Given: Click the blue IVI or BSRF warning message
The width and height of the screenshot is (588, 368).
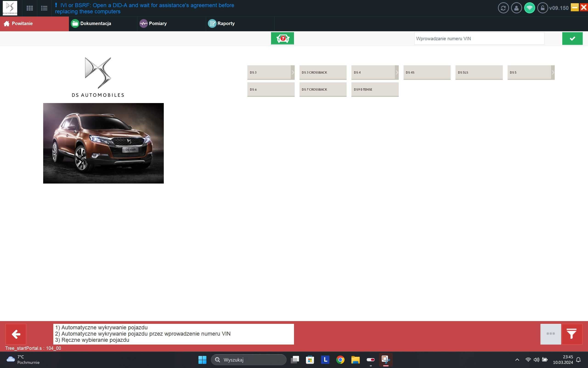Looking at the screenshot, I should click(x=144, y=8).
